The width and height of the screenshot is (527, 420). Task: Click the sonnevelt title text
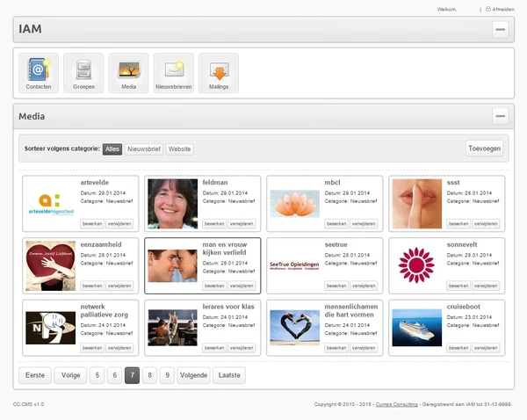tap(462, 244)
